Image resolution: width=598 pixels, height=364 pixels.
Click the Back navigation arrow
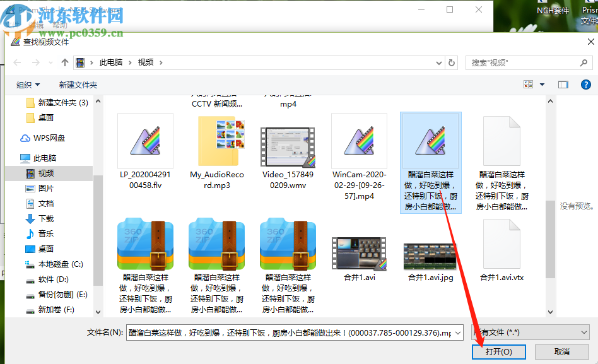pos(16,62)
